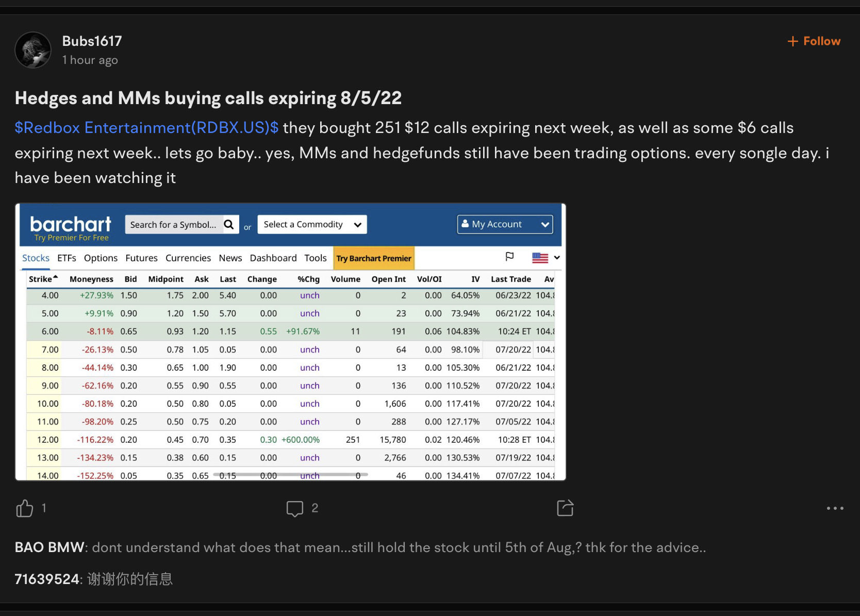Click the Last Trade column header
Viewport: 860px width, 616px height.
pos(511,279)
